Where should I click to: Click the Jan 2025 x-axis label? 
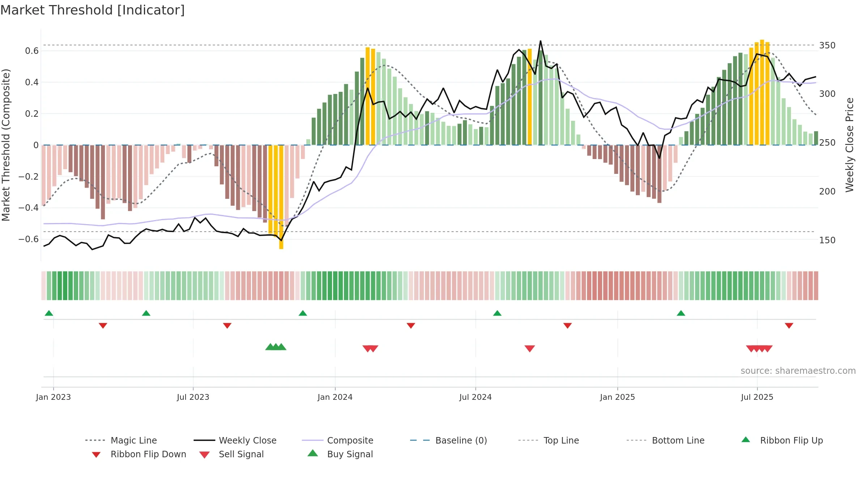pos(618,397)
